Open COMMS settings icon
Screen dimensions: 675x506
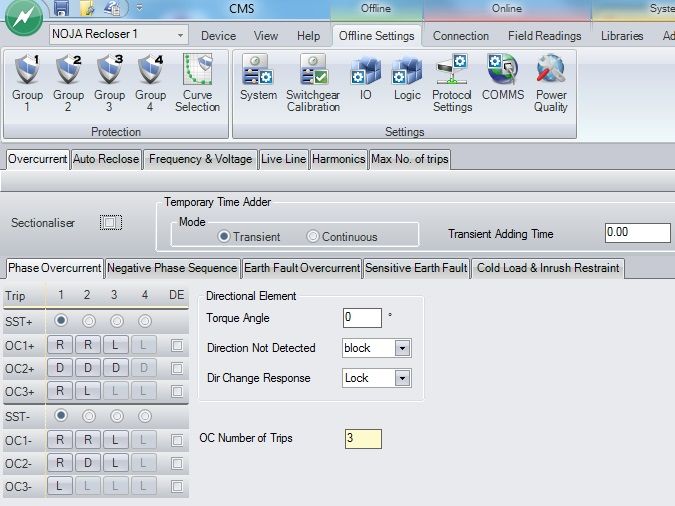click(x=503, y=78)
